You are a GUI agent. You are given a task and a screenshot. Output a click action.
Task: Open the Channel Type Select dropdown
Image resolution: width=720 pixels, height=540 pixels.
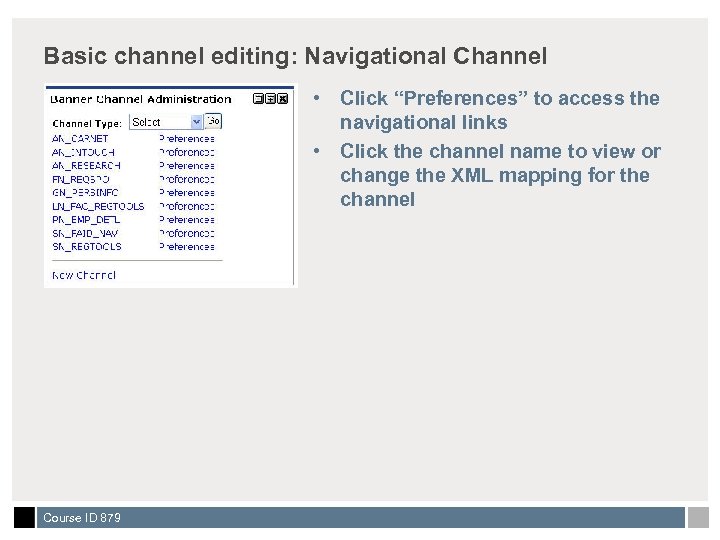166,122
